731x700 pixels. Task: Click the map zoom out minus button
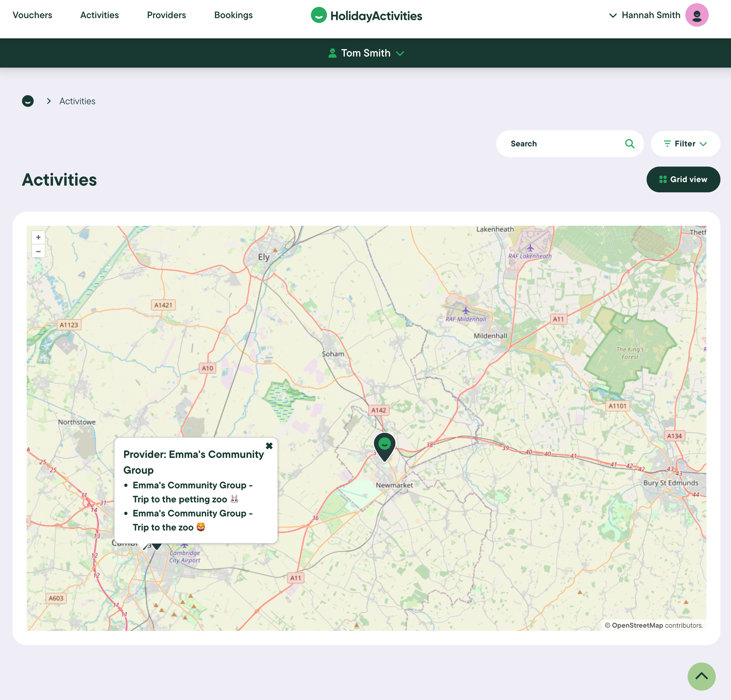pyautogui.click(x=38, y=251)
